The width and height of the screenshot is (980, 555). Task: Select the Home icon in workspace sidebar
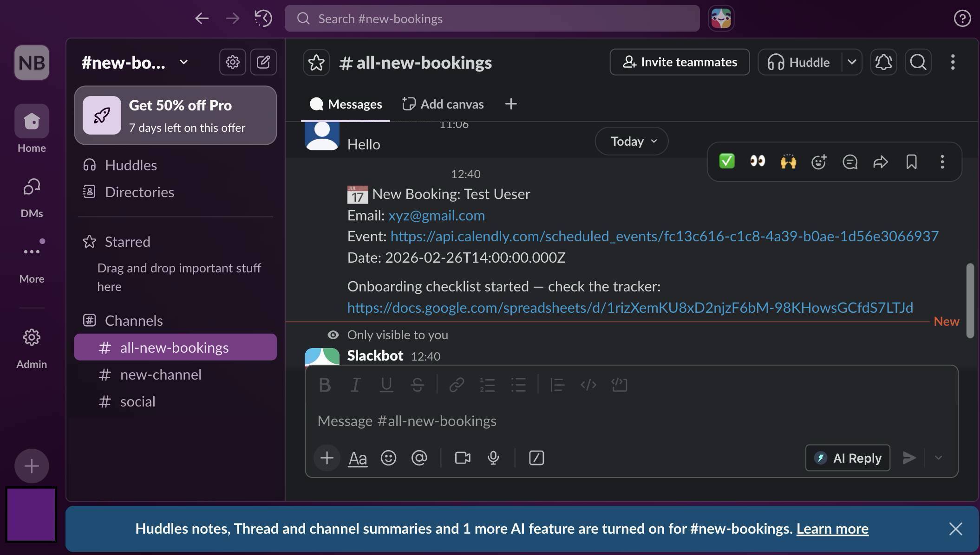31,122
